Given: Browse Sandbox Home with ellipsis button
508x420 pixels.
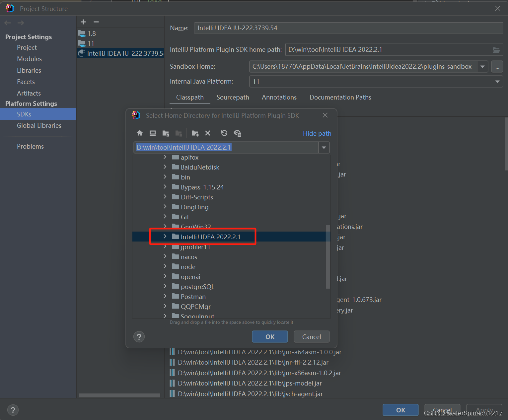Looking at the screenshot, I should (x=497, y=67).
